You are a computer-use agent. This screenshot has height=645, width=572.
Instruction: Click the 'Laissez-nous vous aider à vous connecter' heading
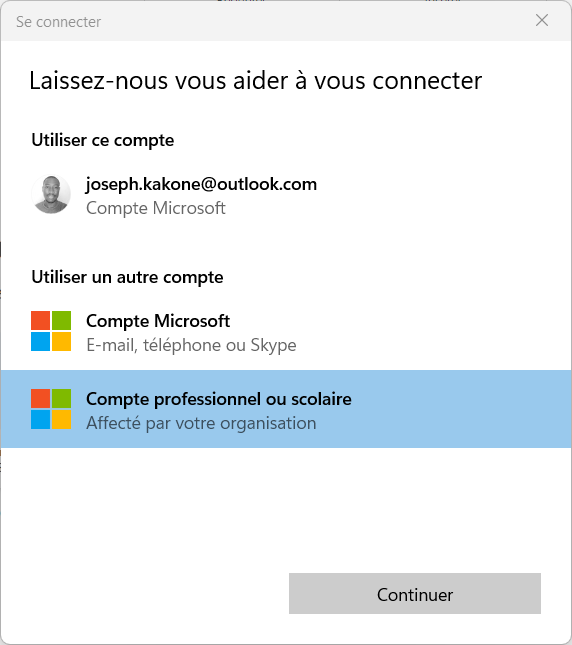[x=255, y=81]
